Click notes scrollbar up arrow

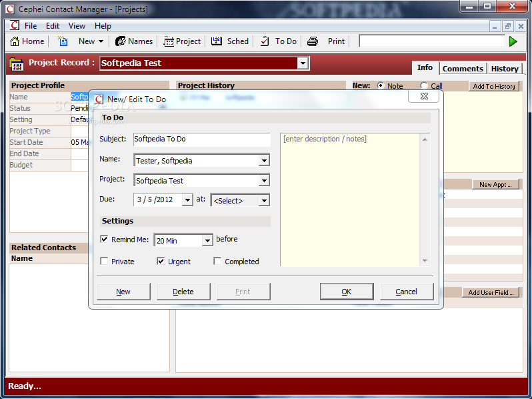(x=425, y=139)
